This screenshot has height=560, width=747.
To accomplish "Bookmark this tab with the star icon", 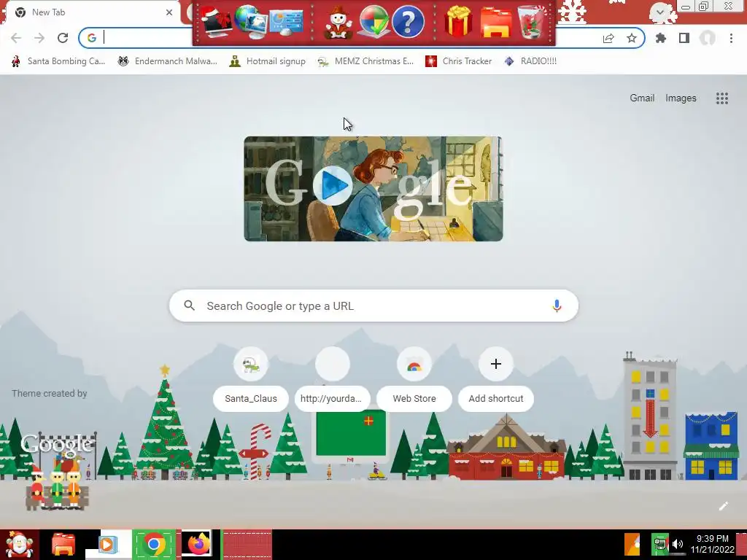I will 632,38.
